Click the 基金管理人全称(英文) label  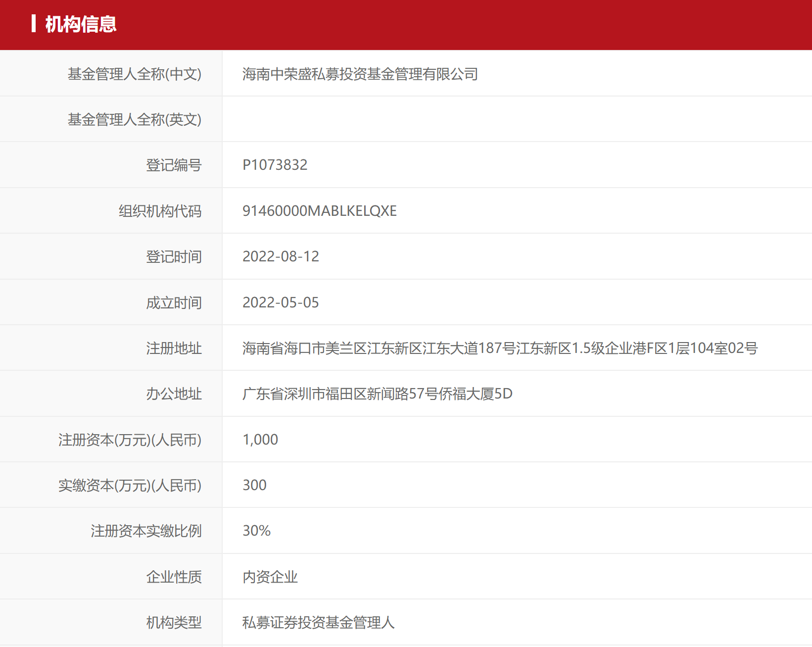tap(135, 120)
